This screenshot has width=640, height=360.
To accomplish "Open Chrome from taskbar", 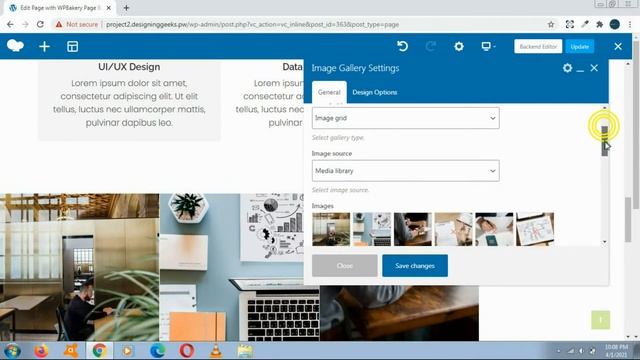I will click(x=99, y=351).
